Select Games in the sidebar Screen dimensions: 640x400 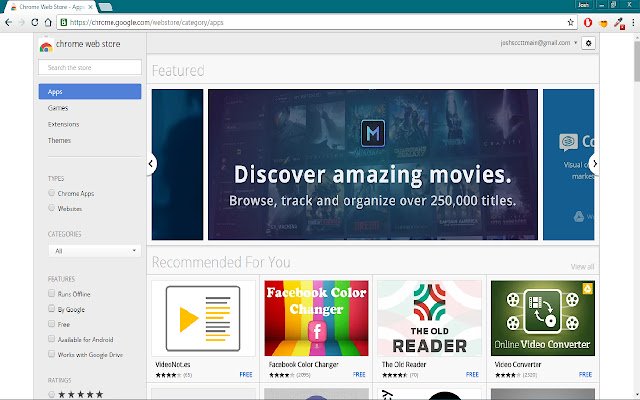(58, 108)
